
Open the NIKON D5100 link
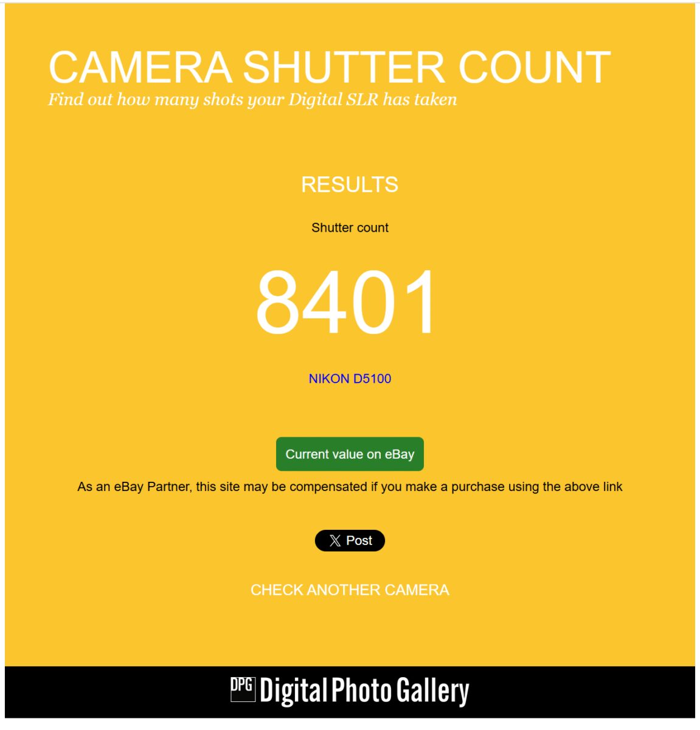click(350, 378)
